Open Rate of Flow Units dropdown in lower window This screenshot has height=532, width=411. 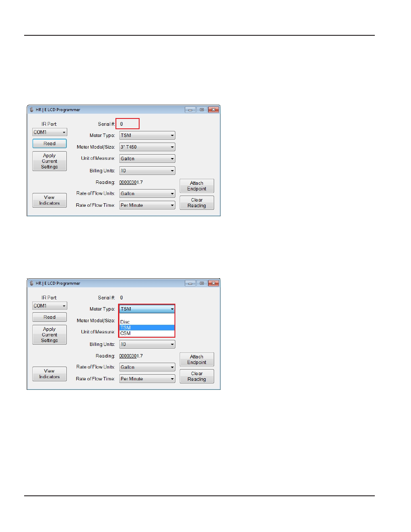point(147,367)
